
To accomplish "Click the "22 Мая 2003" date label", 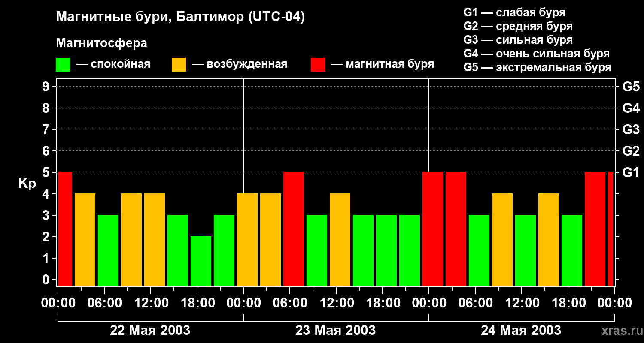I will (x=150, y=331).
